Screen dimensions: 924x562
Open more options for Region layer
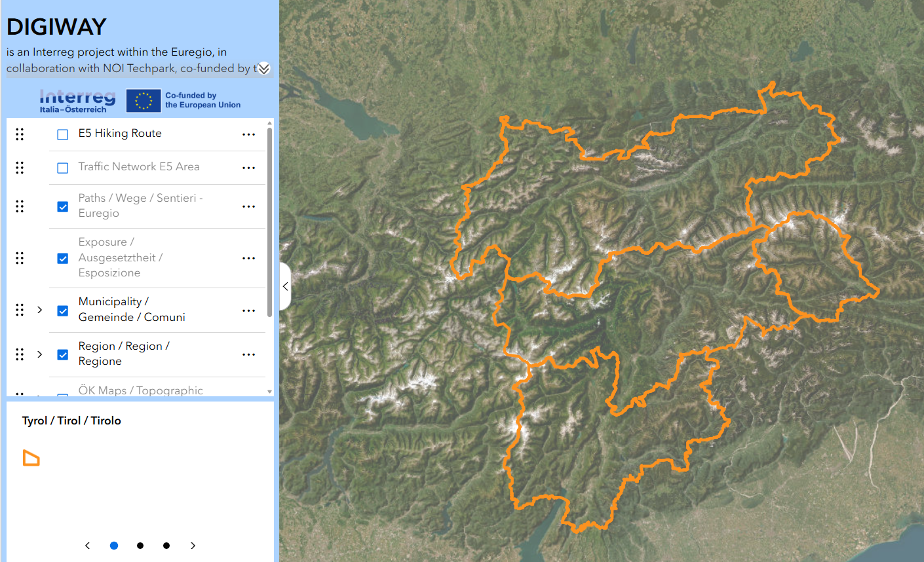(x=248, y=354)
